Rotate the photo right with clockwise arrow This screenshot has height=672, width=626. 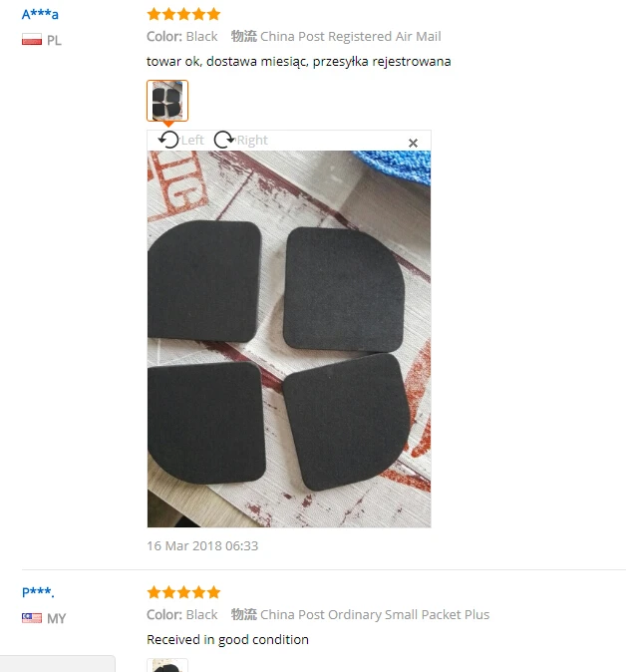(224, 140)
